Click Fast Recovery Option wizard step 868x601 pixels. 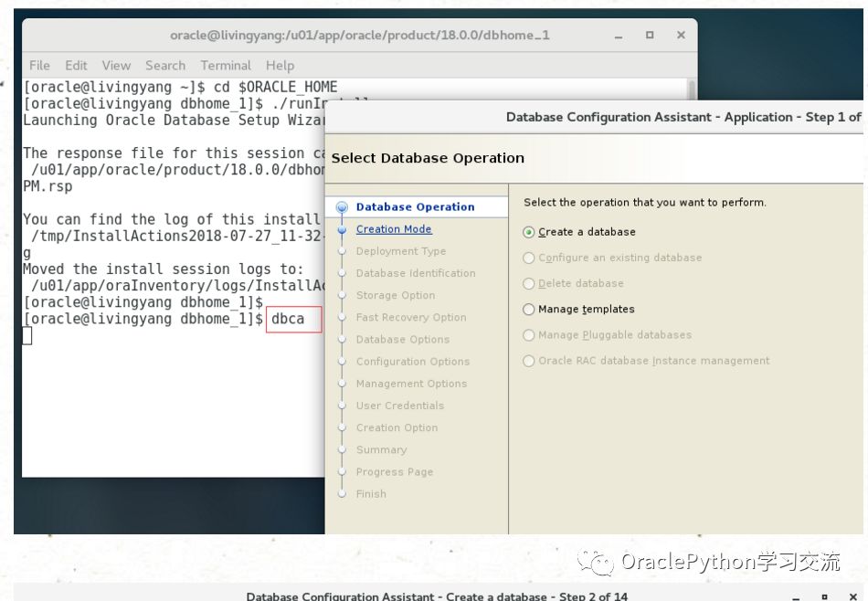[411, 318]
